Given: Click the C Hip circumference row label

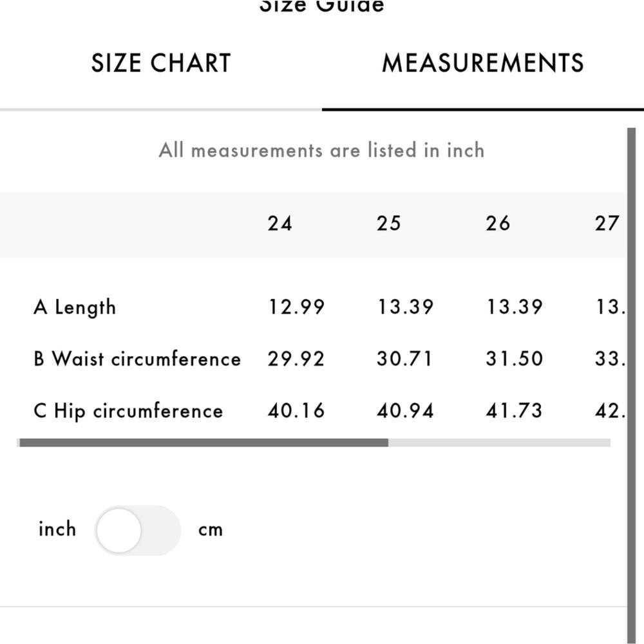Looking at the screenshot, I should coord(128,411).
